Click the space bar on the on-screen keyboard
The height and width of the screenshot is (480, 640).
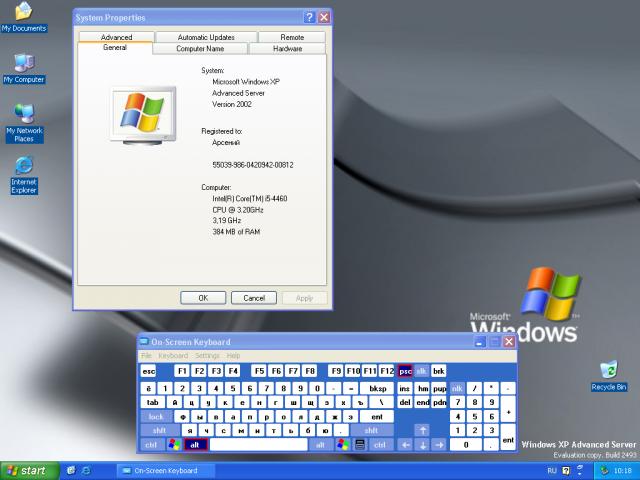point(259,444)
